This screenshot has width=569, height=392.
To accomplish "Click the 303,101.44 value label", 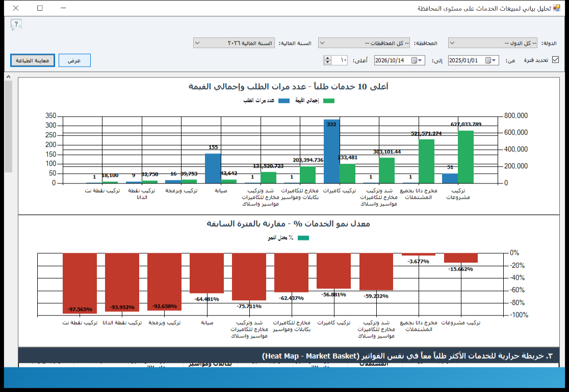I will pos(387,152).
